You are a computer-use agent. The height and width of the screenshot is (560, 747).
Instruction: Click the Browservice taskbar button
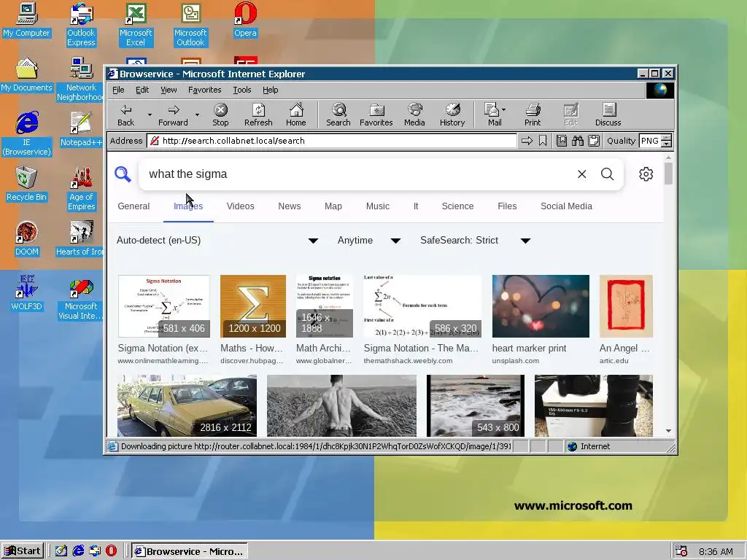click(190, 551)
